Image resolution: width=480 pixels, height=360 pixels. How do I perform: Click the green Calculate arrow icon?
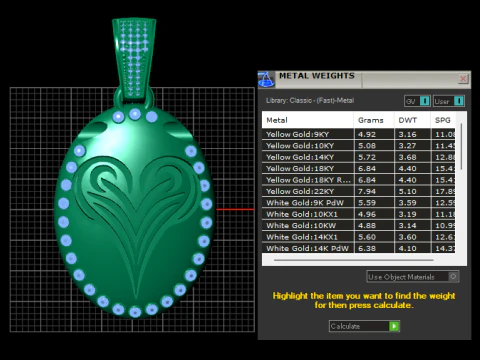pyautogui.click(x=394, y=326)
